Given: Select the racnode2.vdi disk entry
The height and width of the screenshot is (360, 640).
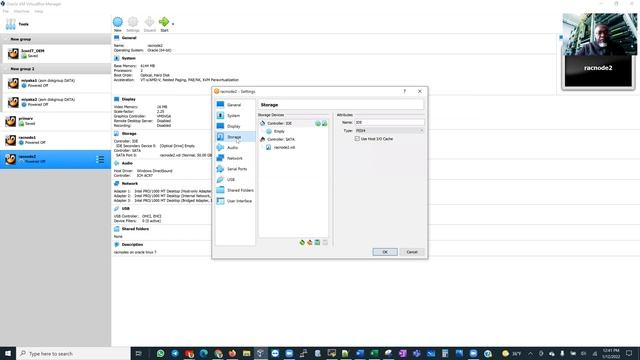Looking at the screenshot, I should click(284, 147).
